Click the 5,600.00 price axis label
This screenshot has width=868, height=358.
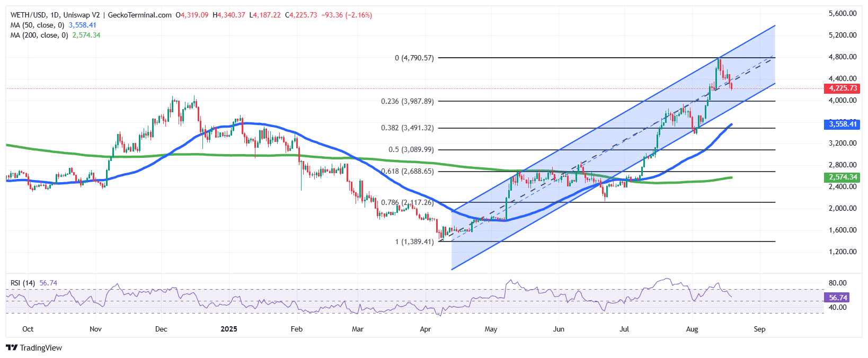click(843, 14)
